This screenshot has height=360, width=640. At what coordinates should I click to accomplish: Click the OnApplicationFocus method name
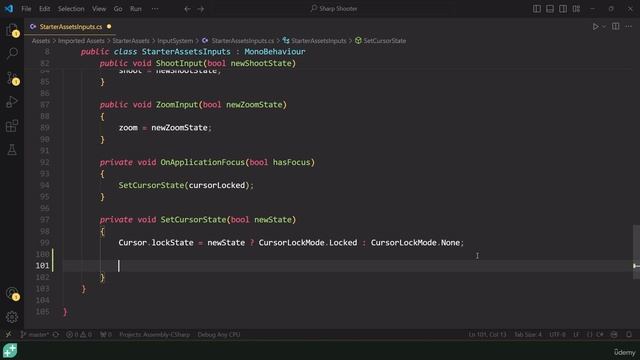click(202, 162)
